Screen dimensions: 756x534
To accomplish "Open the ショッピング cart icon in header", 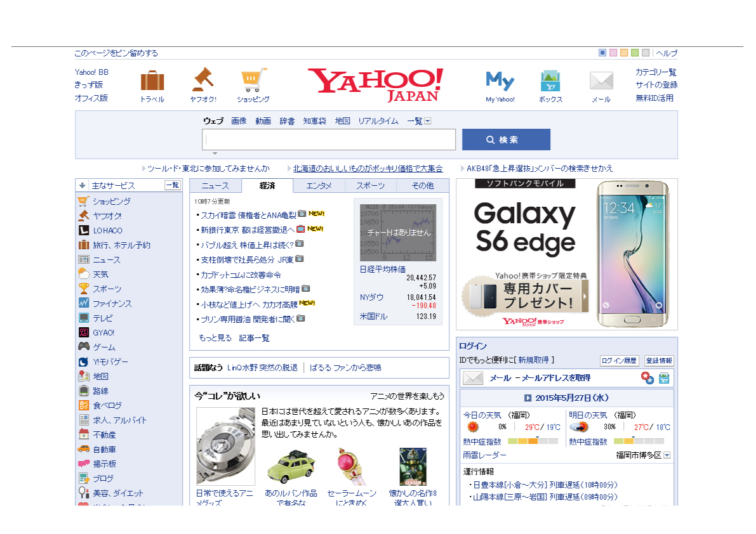I will (253, 80).
